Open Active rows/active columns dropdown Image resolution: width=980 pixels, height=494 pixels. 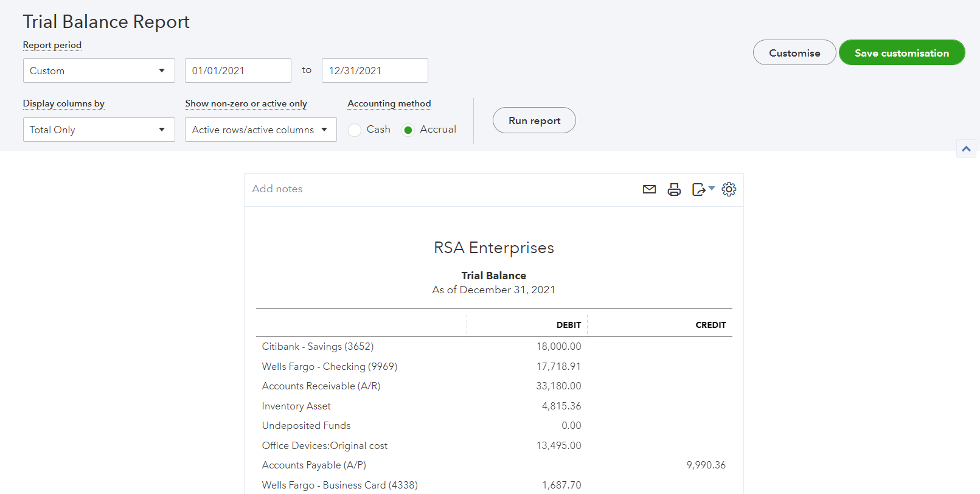[260, 130]
